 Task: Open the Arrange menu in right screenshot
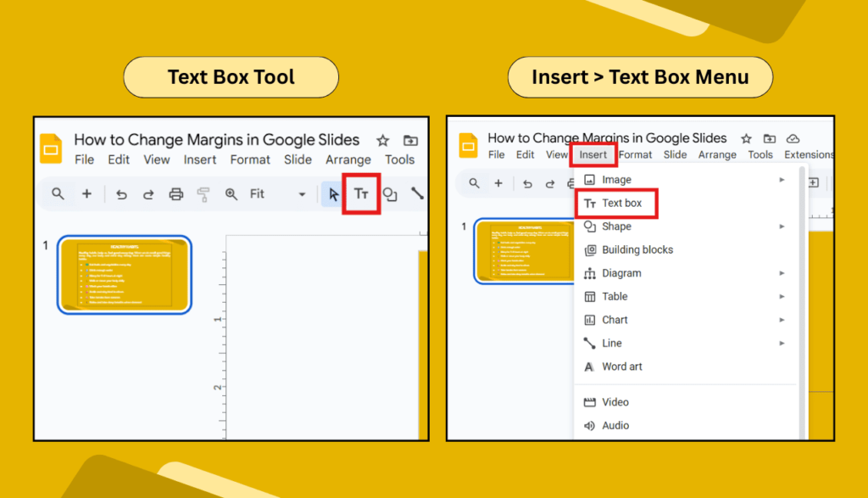pos(717,154)
